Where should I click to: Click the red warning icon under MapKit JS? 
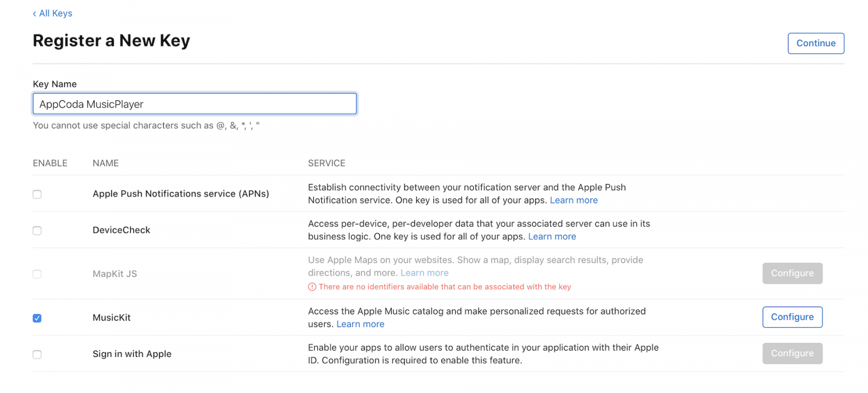(312, 287)
